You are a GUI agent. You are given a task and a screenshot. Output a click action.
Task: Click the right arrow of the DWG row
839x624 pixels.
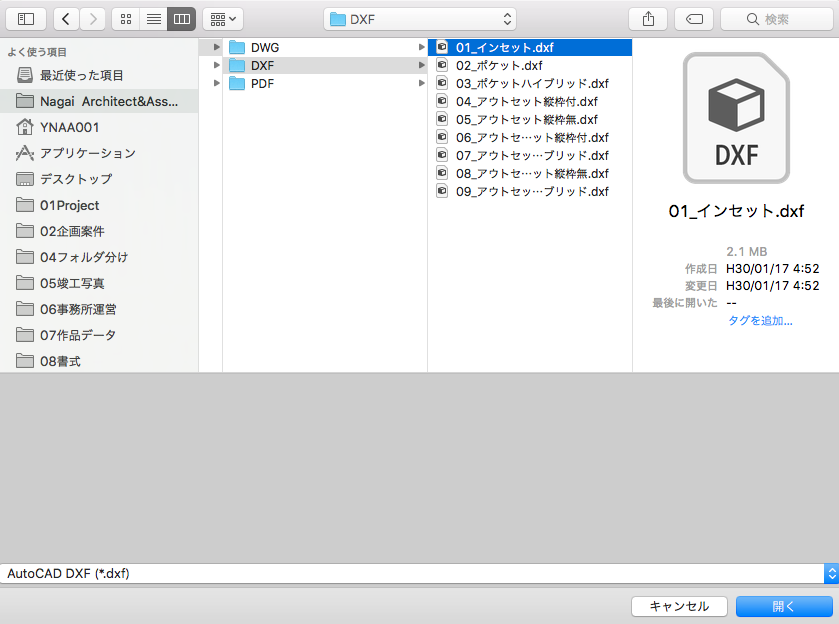(422, 47)
